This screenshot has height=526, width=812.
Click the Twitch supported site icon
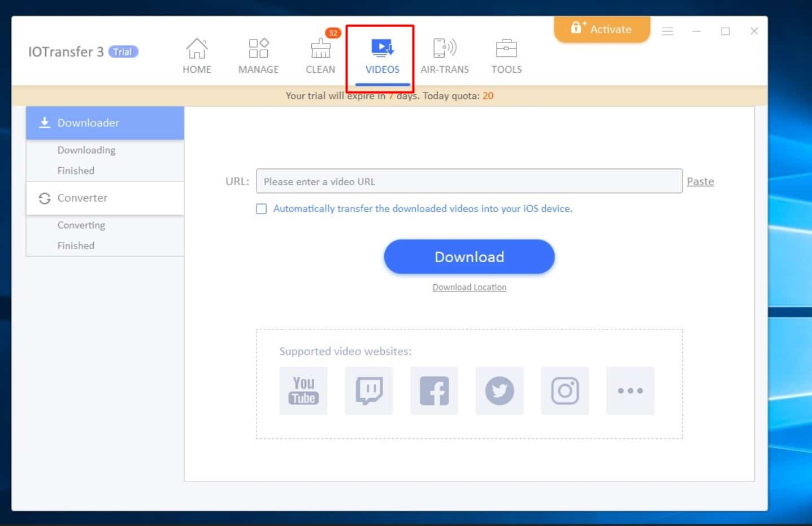coord(369,390)
